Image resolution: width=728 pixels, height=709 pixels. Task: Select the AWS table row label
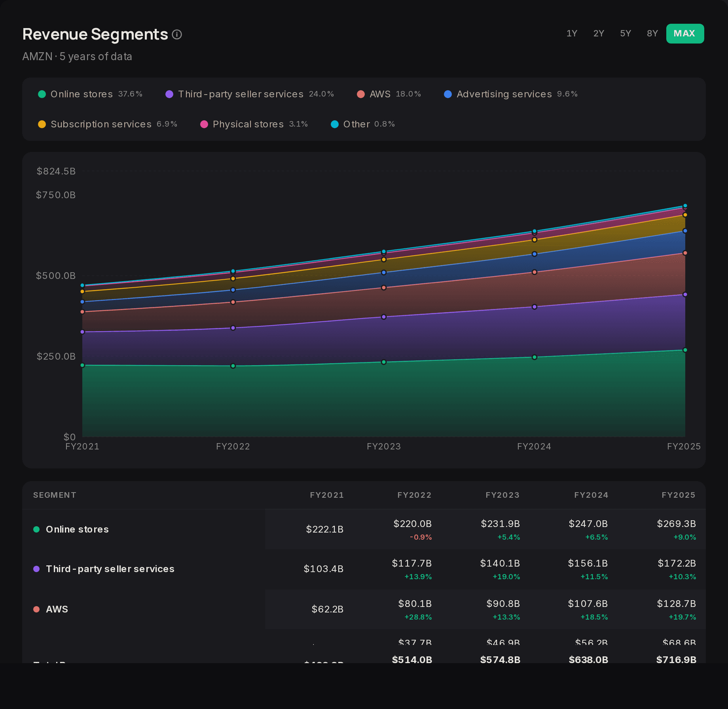click(x=57, y=609)
